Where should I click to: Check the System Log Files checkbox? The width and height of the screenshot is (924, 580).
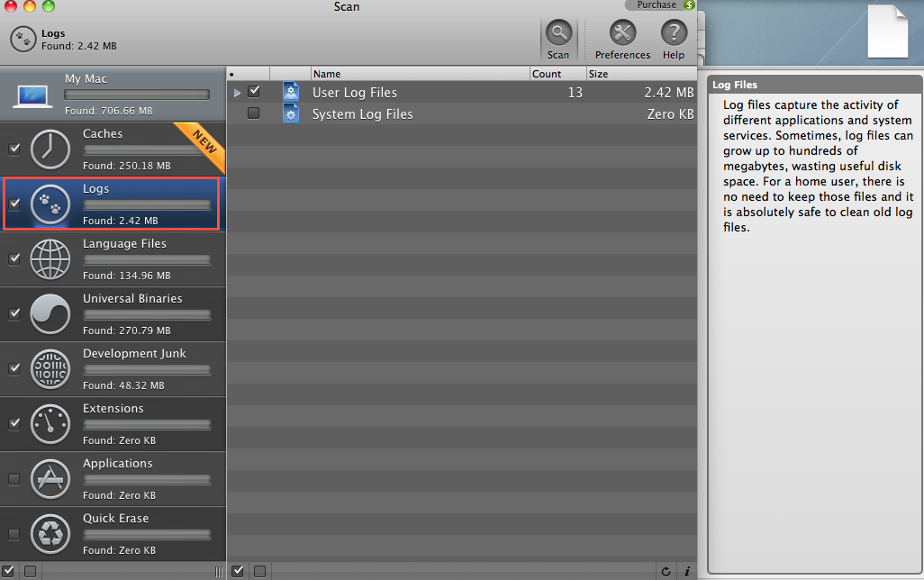(254, 113)
